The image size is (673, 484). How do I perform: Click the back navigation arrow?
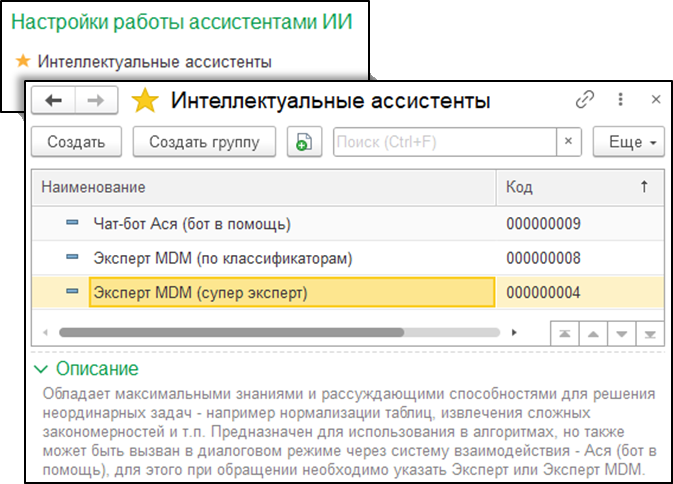pyautogui.click(x=54, y=101)
